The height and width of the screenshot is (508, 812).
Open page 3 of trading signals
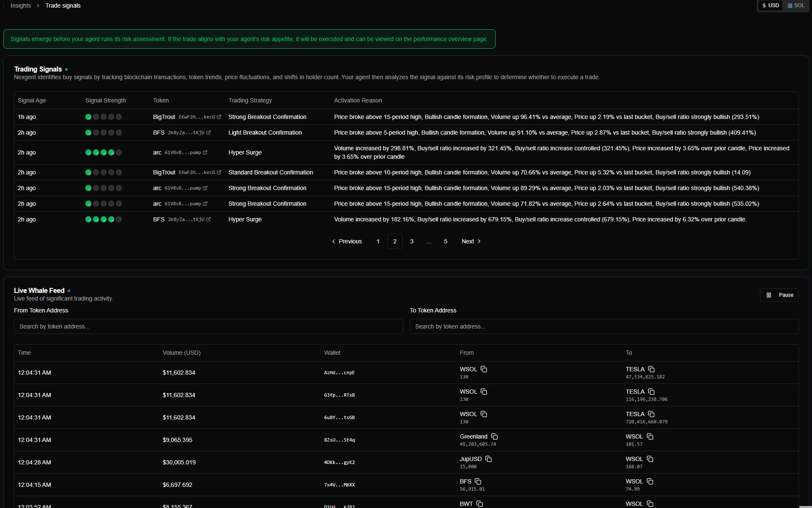tap(412, 241)
